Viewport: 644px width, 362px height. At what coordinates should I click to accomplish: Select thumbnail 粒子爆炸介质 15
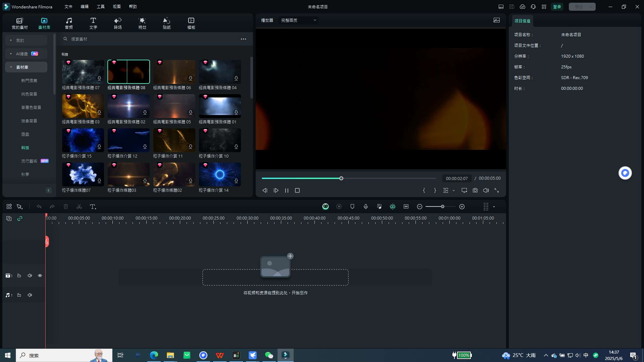(x=83, y=140)
